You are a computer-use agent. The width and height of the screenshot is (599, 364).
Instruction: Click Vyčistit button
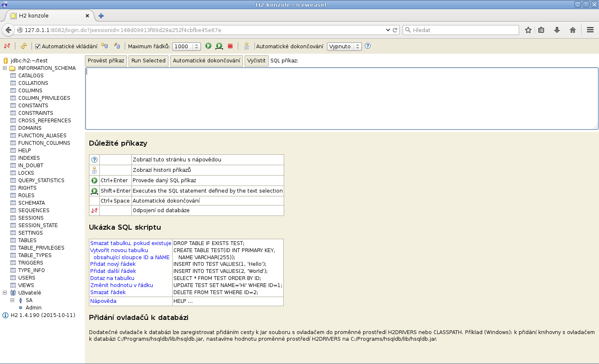[256, 61]
